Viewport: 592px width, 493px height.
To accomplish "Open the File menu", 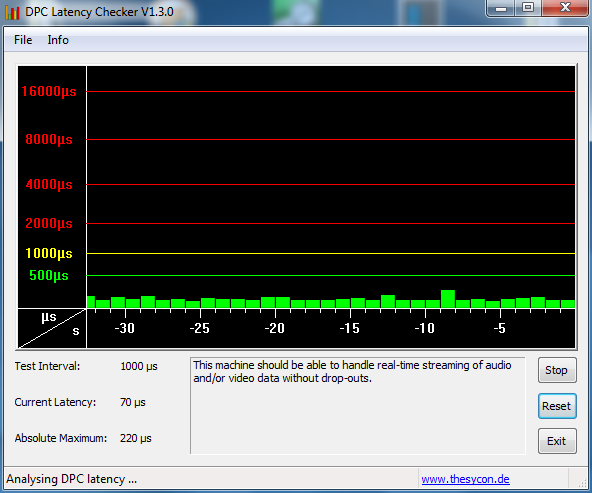I will (x=23, y=40).
